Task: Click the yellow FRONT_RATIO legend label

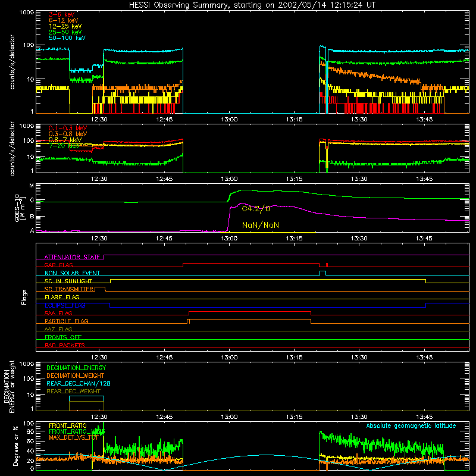Action: (x=68, y=425)
